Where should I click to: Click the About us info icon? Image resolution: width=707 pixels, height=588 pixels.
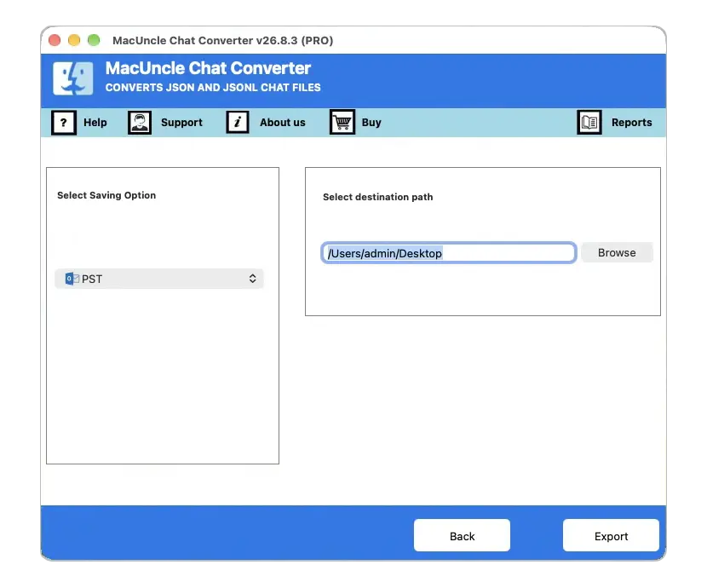pyautogui.click(x=237, y=122)
